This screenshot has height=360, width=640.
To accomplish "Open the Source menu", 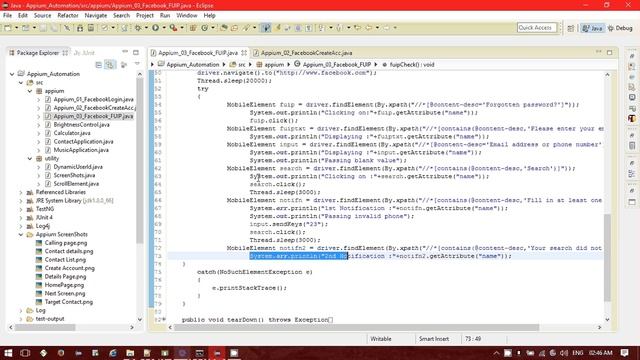I will tap(42, 16).
